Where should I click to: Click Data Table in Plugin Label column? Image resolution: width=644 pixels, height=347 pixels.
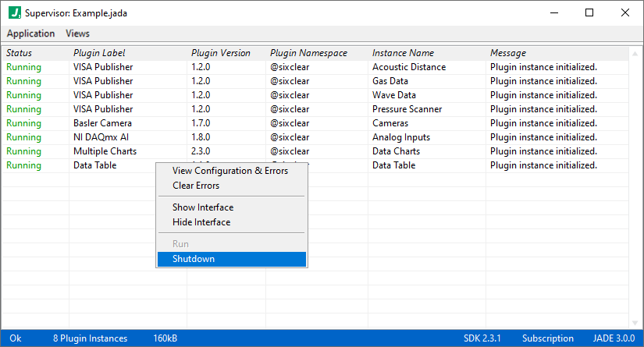click(x=95, y=165)
